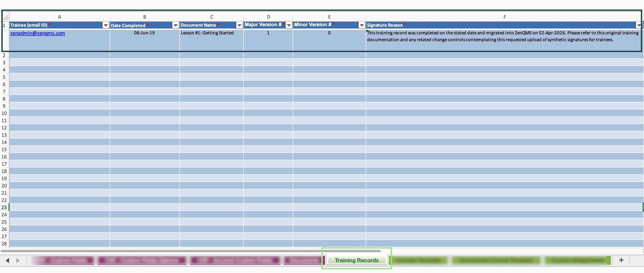
Task: Select row 1 header
Action: pyautogui.click(x=4, y=26)
